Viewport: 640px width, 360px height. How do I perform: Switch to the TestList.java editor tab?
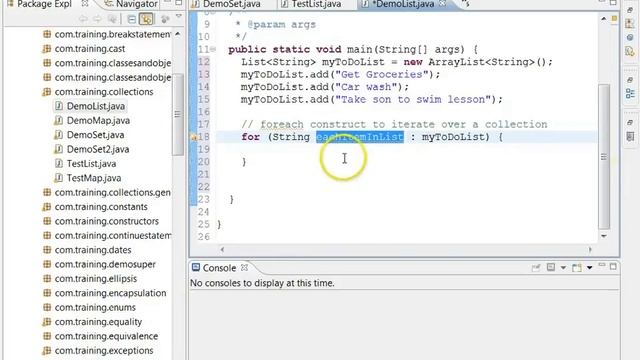pos(312,4)
